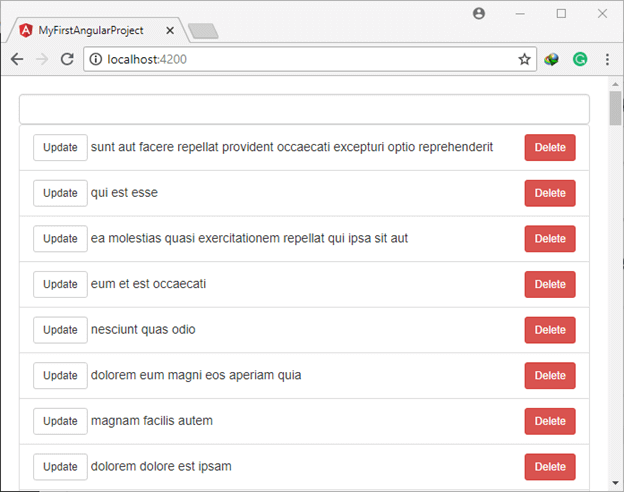Screen dimensions: 624x492
Task: Delete the 'eum et est occaecati' post
Action: (x=550, y=284)
